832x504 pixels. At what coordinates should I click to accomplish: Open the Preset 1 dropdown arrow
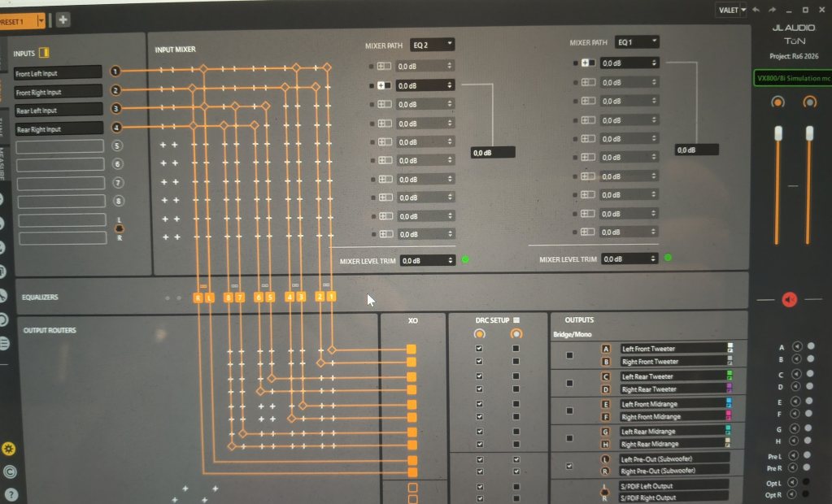tap(41, 20)
